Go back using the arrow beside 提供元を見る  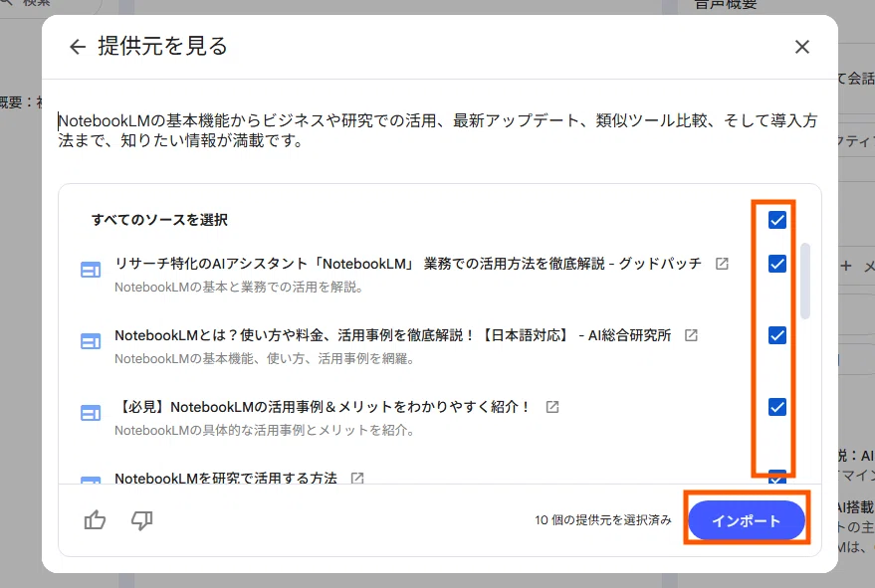coord(78,47)
